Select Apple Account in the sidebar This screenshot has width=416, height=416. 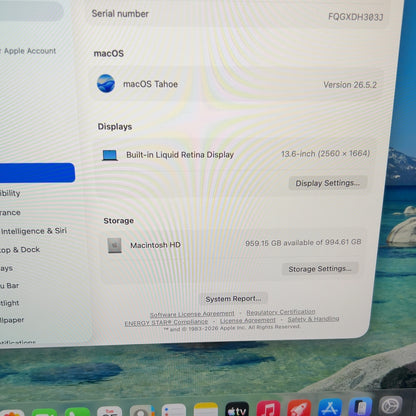[28, 51]
